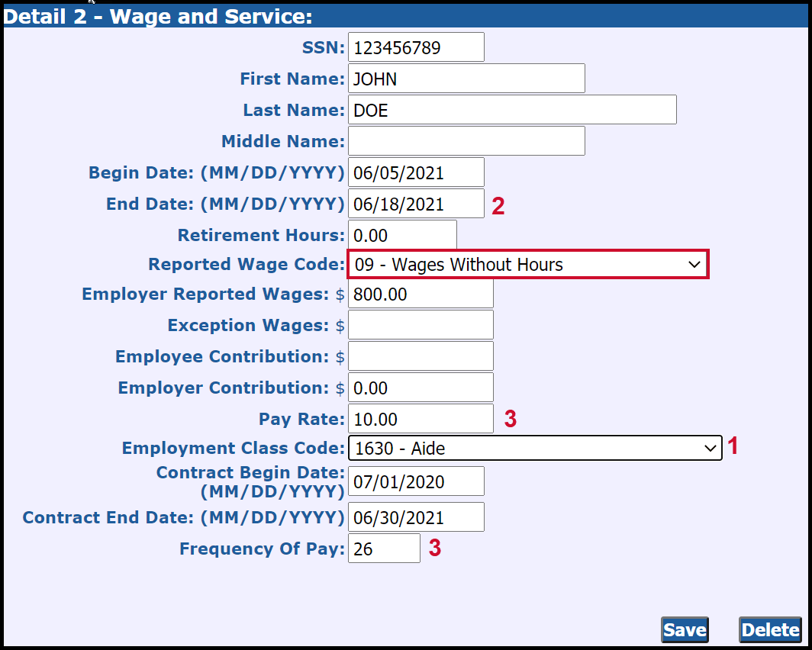This screenshot has height=650, width=812.
Task: Click the End Date field showing 06/18/2021
Action: click(416, 203)
